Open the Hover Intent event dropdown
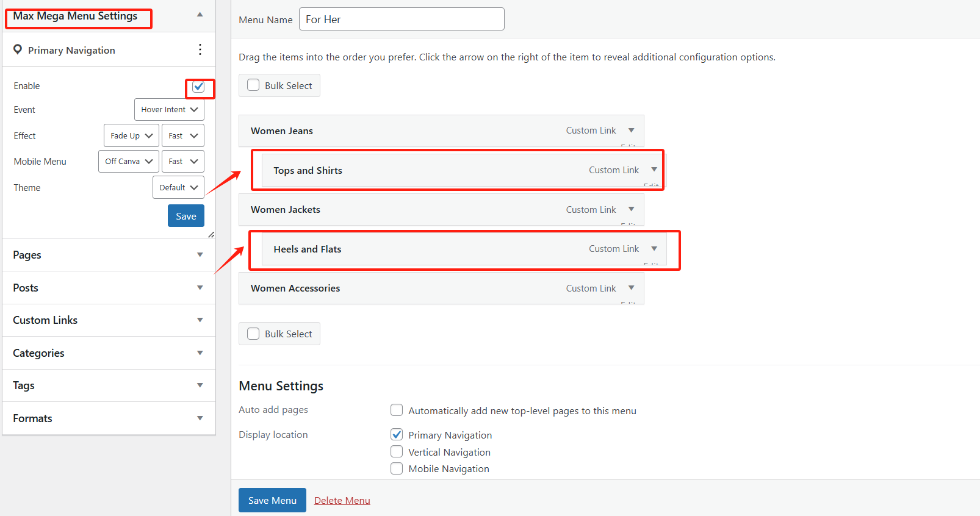The image size is (980, 516). pyautogui.click(x=169, y=110)
